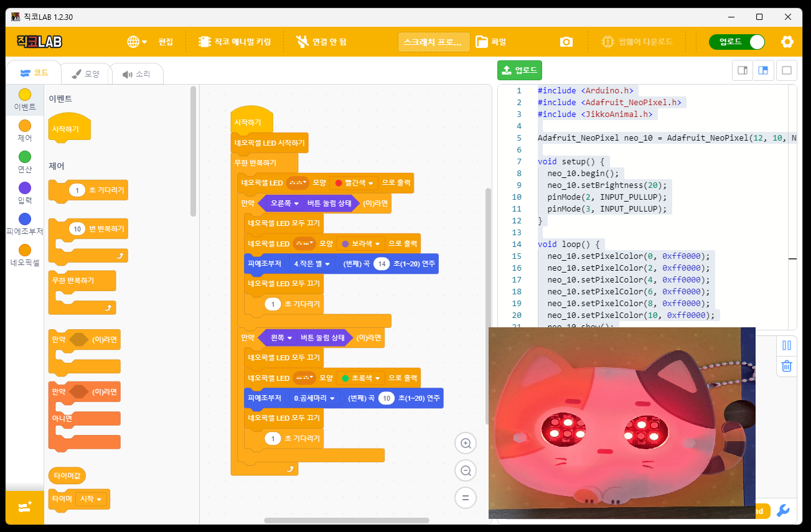Click the project name input field
Viewport: 811px width, 532px height.
click(433, 42)
